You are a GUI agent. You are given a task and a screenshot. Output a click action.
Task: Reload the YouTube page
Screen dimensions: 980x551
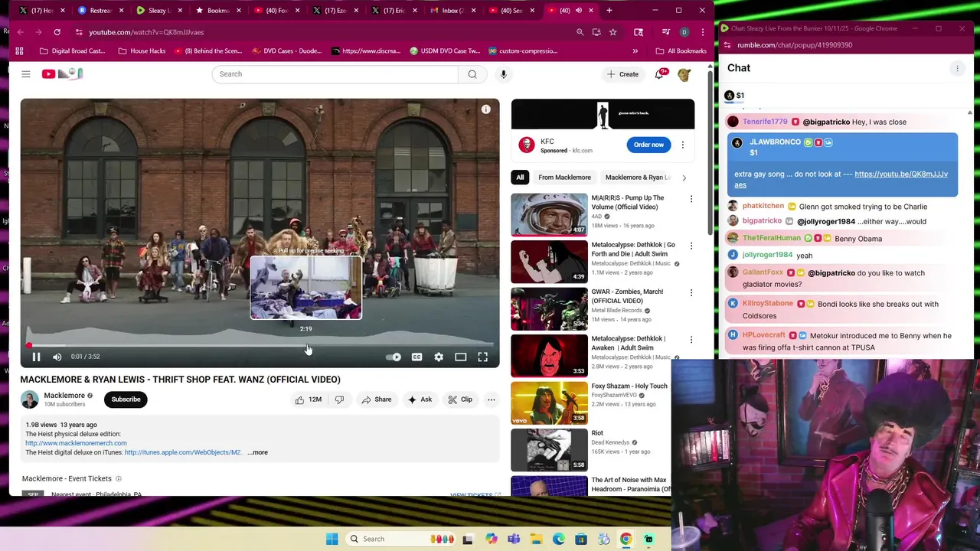57,32
